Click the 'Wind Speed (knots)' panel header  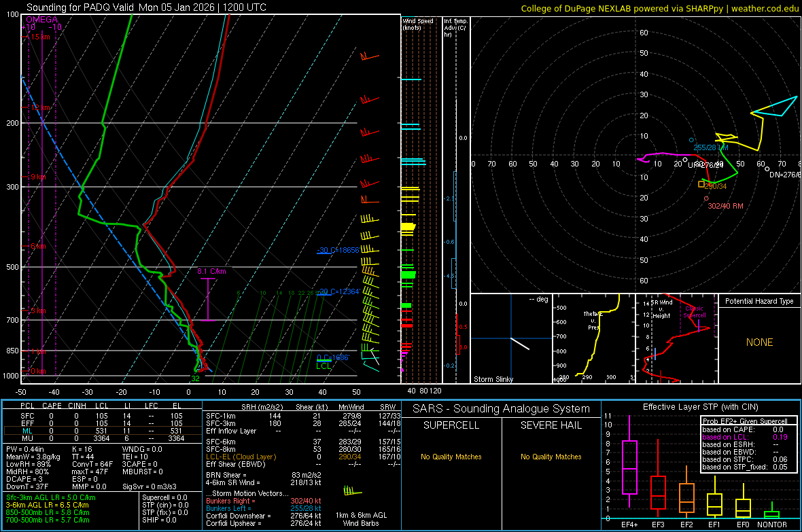pos(418,24)
